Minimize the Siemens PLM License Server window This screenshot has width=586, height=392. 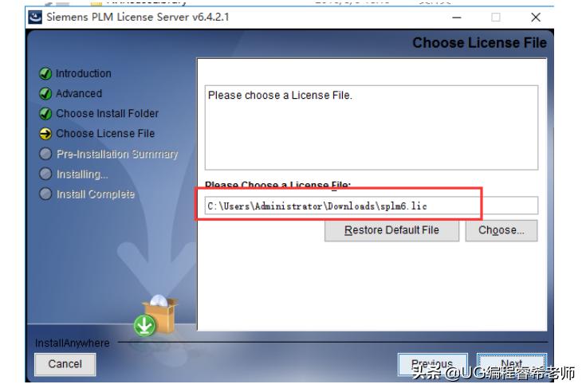tap(457, 18)
